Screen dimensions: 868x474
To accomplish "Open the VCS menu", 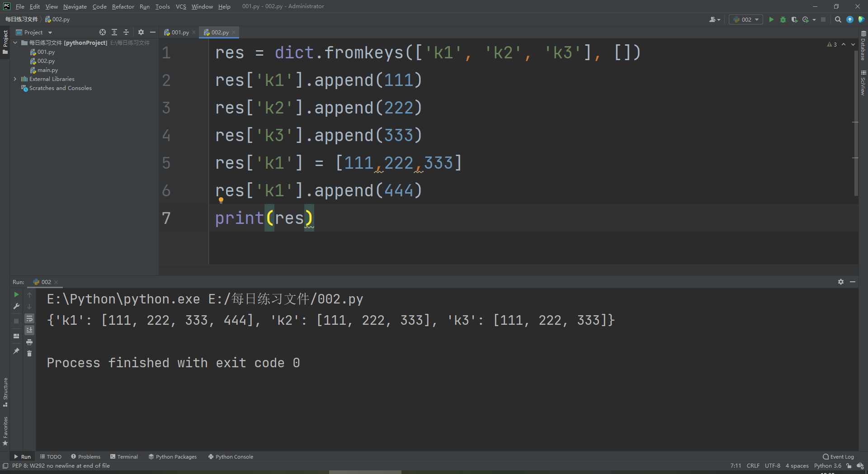I will coord(181,6).
